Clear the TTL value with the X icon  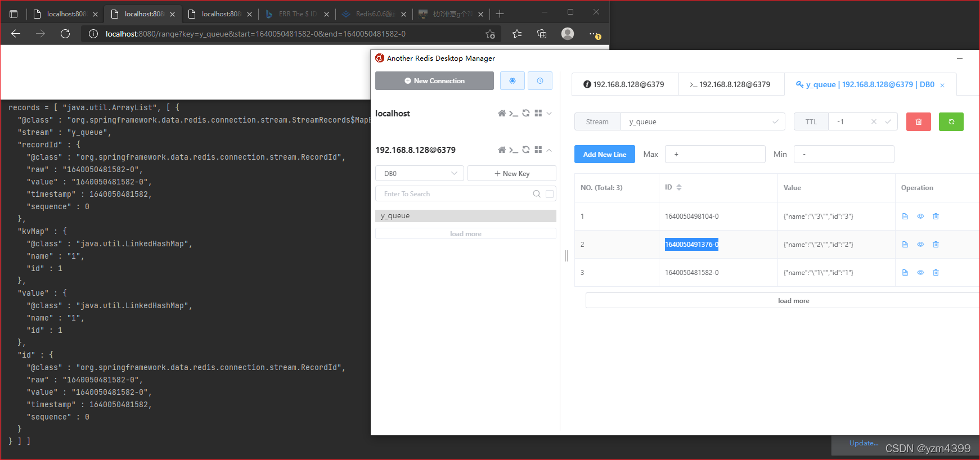point(874,121)
